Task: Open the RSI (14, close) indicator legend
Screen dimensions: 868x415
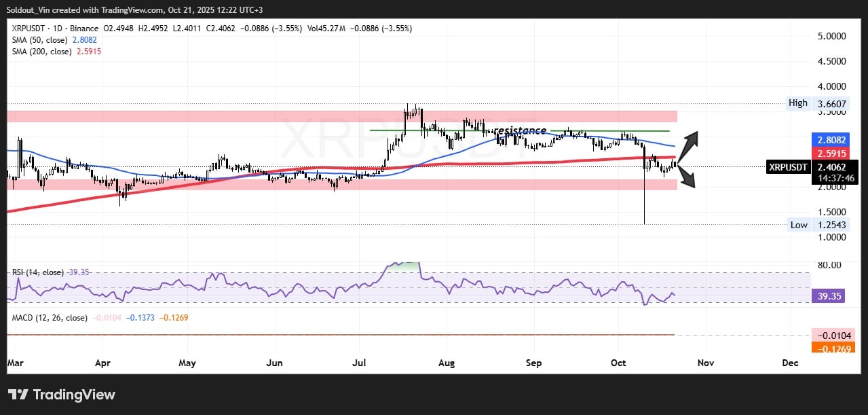Action: (x=39, y=272)
